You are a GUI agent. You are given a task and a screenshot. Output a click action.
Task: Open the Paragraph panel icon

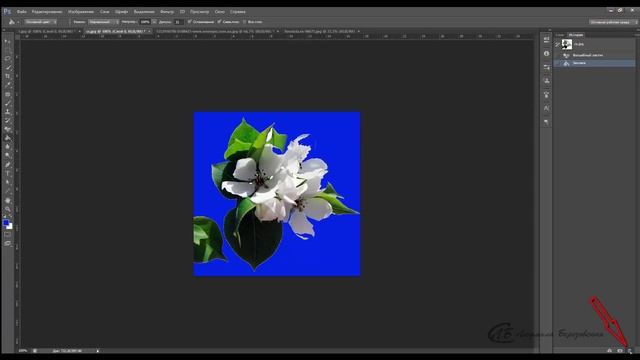[x=546, y=122]
